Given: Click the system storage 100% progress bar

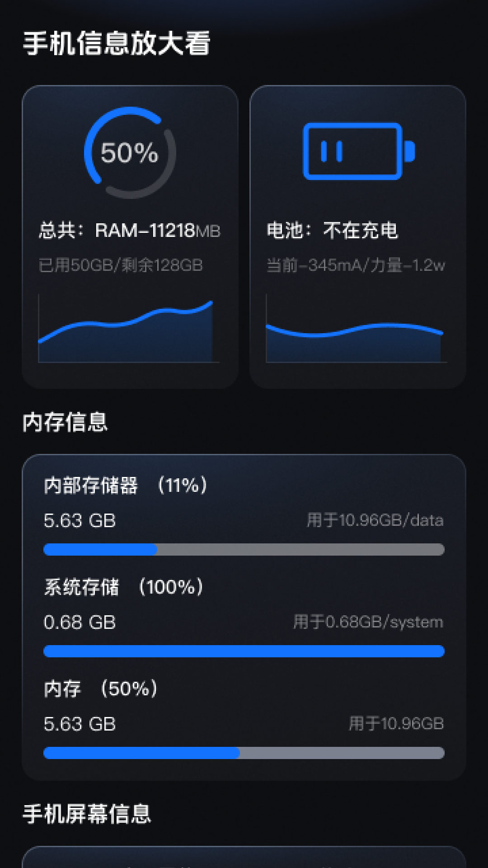Looking at the screenshot, I should pos(244,651).
